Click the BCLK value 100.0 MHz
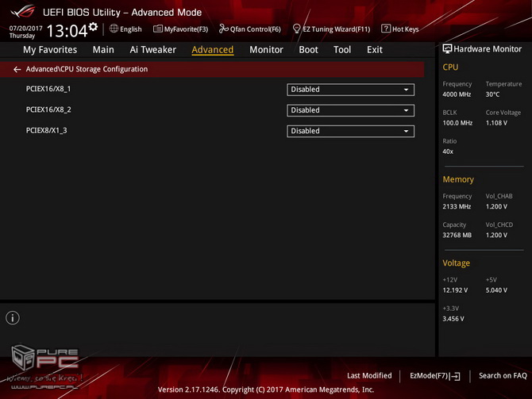 click(x=457, y=123)
